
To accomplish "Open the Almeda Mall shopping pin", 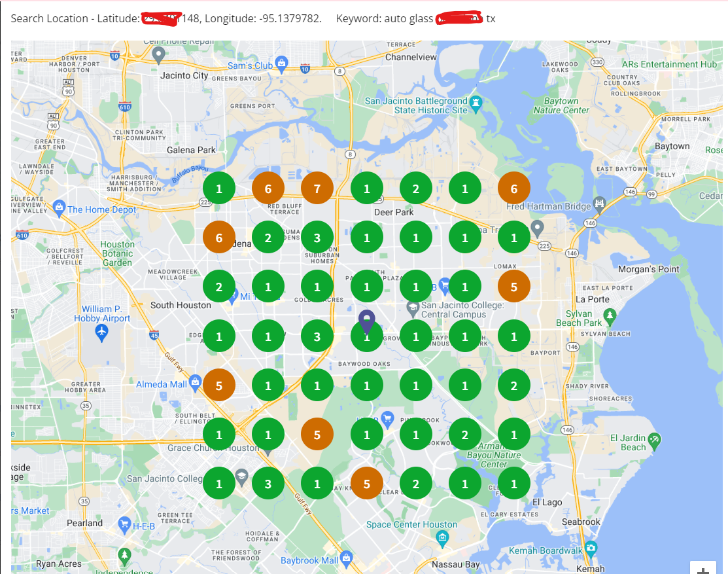I will pyautogui.click(x=195, y=383).
